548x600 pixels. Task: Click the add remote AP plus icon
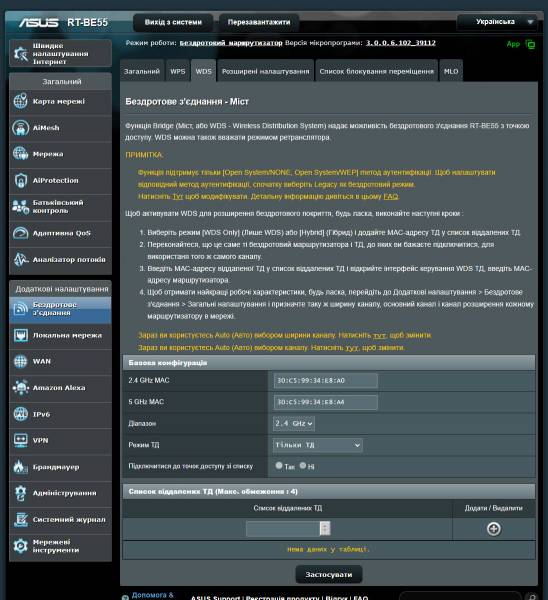tap(494, 529)
